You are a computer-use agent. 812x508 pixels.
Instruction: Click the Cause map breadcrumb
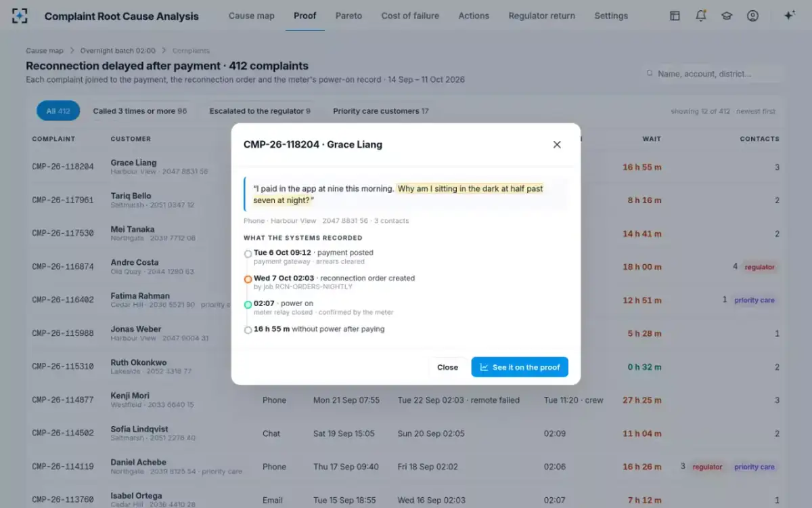[x=45, y=51]
